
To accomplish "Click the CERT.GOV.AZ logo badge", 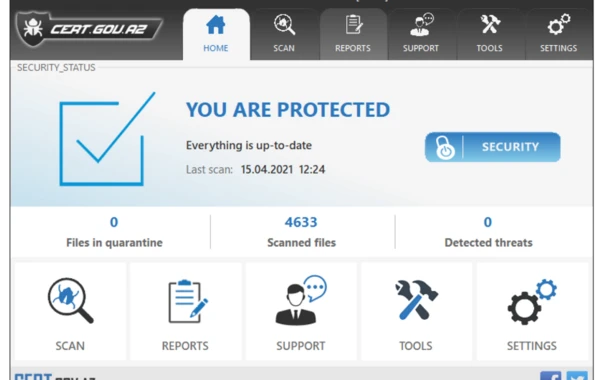I will pyautogui.click(x=89, y=29).
